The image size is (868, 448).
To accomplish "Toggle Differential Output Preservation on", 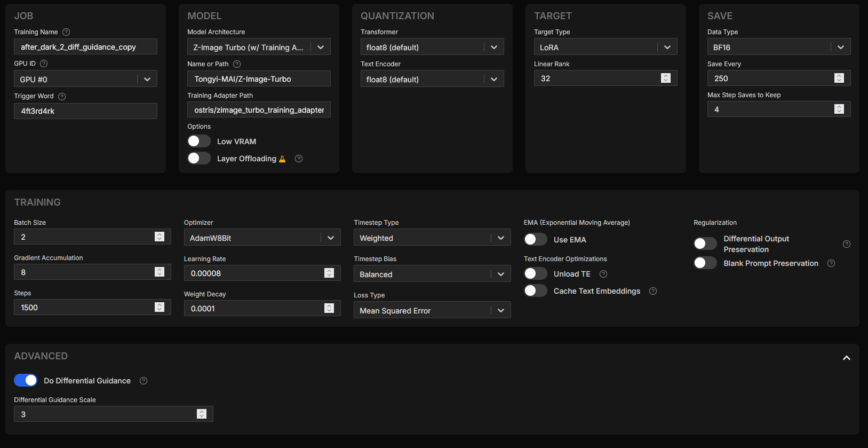I will pyautogui.click(x=705, y=244).
